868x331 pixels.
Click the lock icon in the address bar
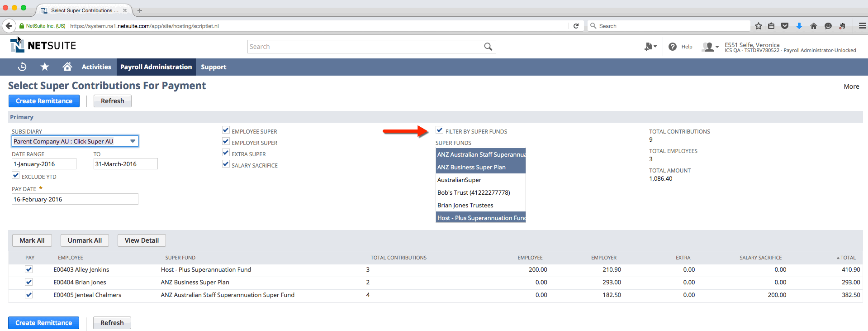22,26
